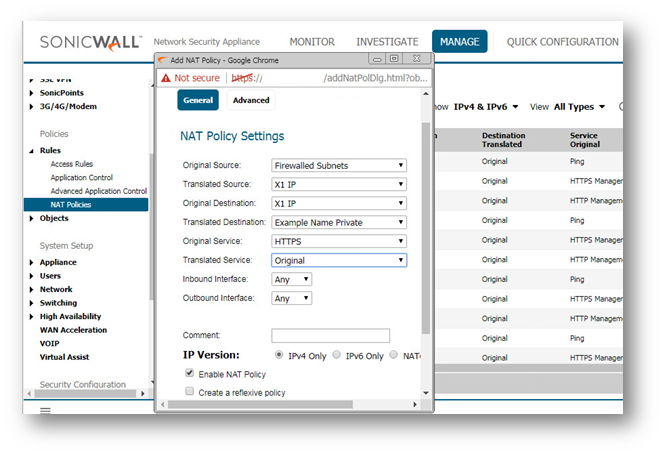Expand the Users tree node
665x456 pixels.
(31, 276)
